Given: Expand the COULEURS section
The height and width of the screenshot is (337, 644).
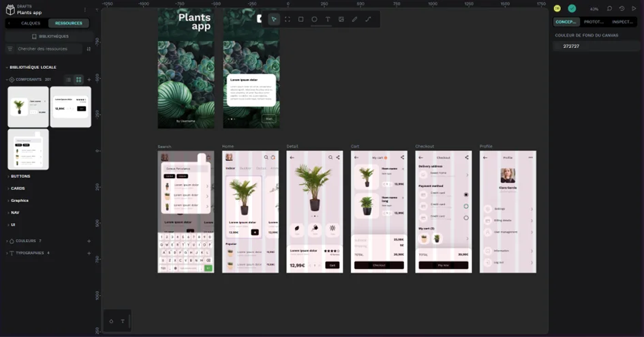Looking at the screenshot, I should [x=25, y=241].
